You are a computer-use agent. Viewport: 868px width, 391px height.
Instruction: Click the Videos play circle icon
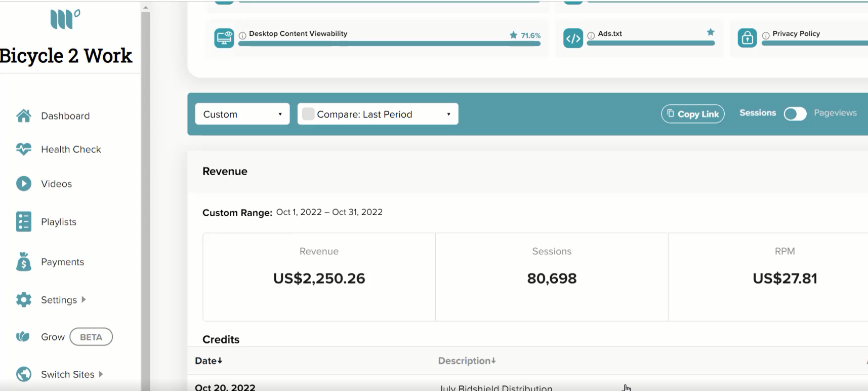pyautogui.click(x=24, y=183)
